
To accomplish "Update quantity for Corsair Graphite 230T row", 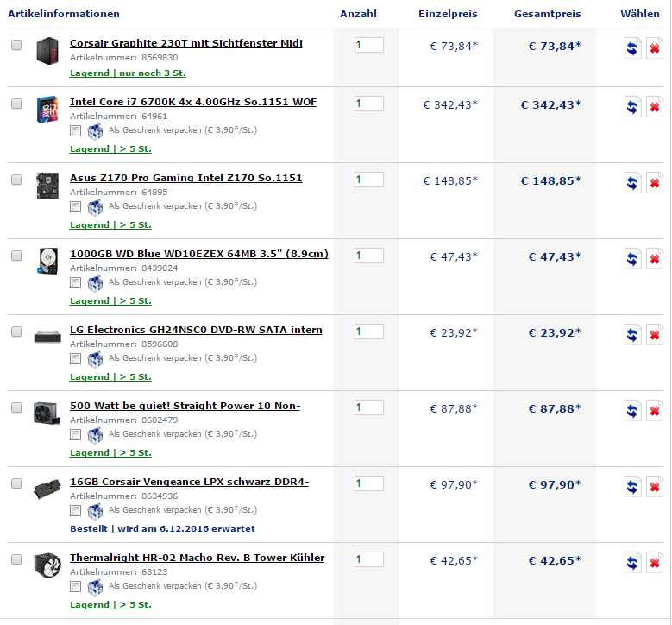I will click(633, 47).
